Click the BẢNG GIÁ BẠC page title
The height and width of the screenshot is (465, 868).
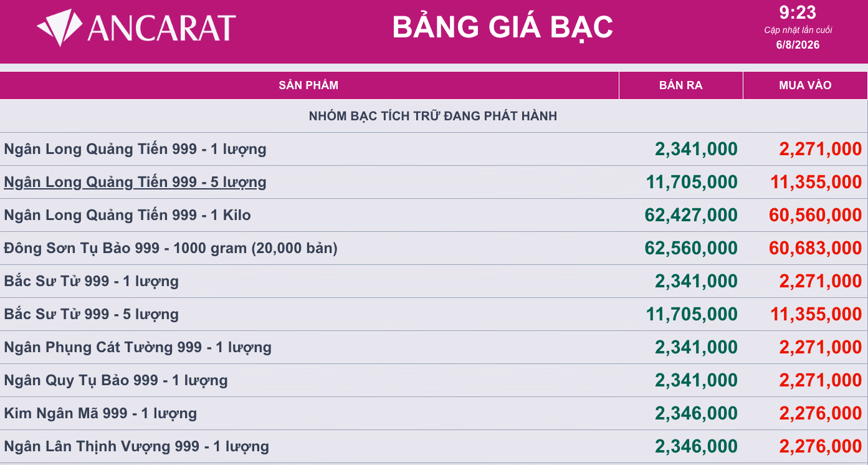[x=503, y=27]
